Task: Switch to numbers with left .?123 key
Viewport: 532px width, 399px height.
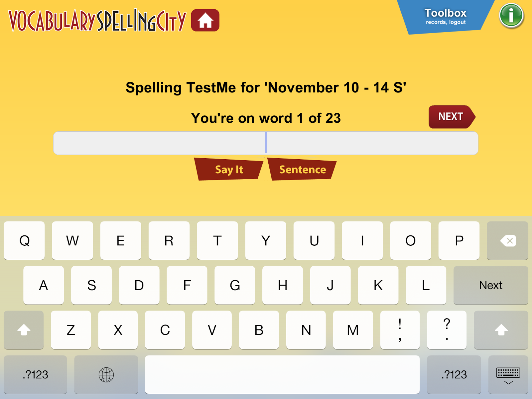Action: coord(35,375)
